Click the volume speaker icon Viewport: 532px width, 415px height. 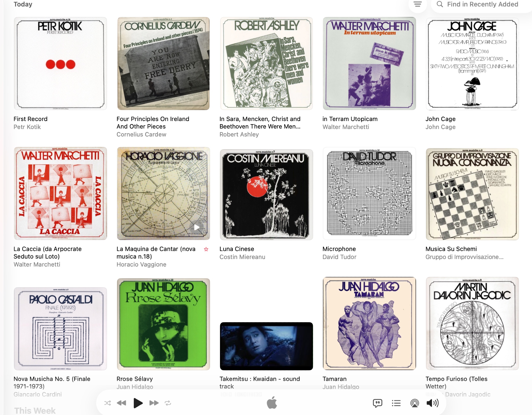tap(433, 403)
